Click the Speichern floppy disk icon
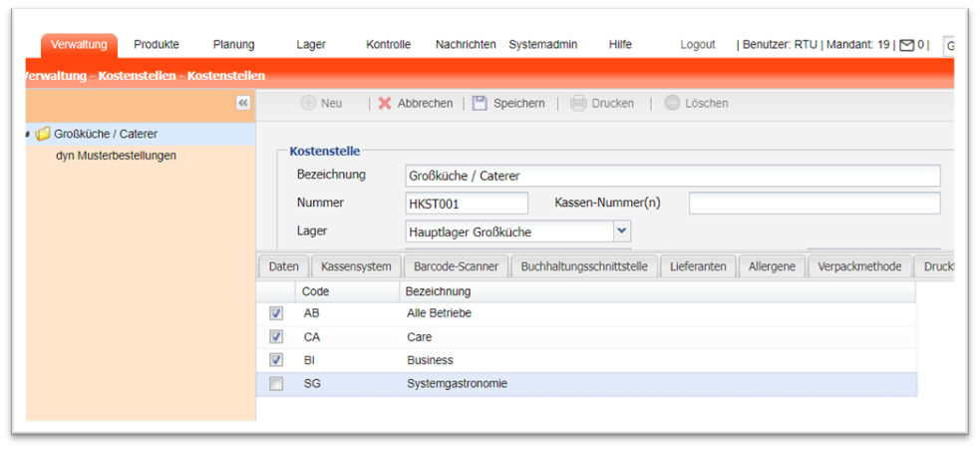This screenshot has height=449, width=980. (x=480, y=103)
